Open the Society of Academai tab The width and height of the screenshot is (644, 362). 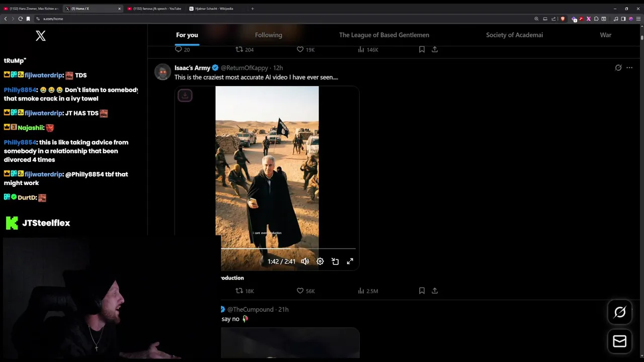514,35
